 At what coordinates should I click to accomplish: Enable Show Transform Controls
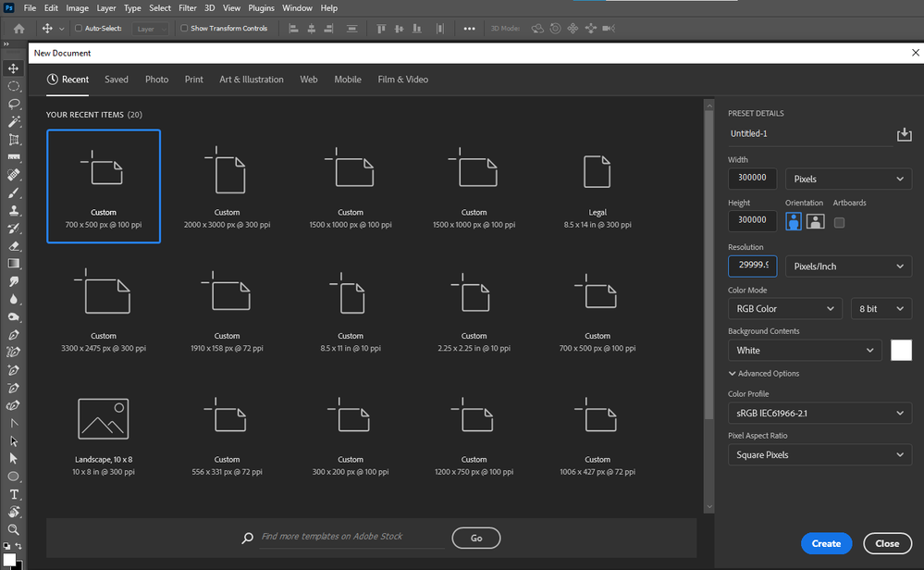184,29
